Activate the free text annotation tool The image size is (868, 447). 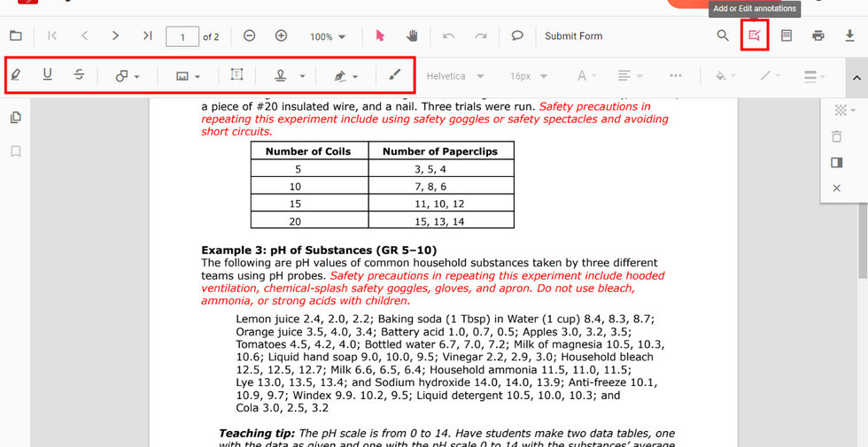click(236, 76)
